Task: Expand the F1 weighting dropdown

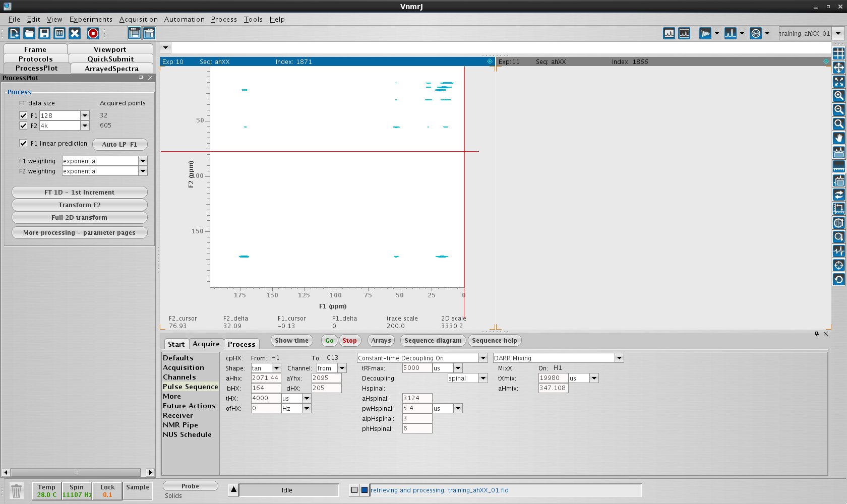Action: pos(143,161)
